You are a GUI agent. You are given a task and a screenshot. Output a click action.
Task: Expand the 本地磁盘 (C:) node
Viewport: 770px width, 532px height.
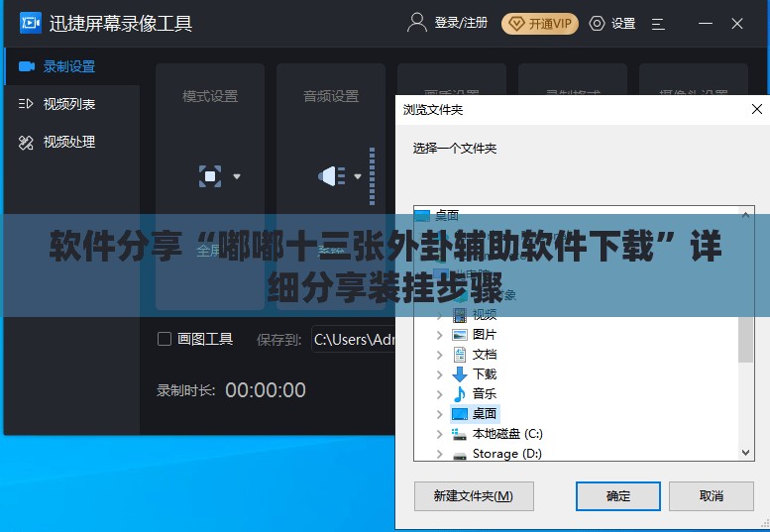point(440,434)
